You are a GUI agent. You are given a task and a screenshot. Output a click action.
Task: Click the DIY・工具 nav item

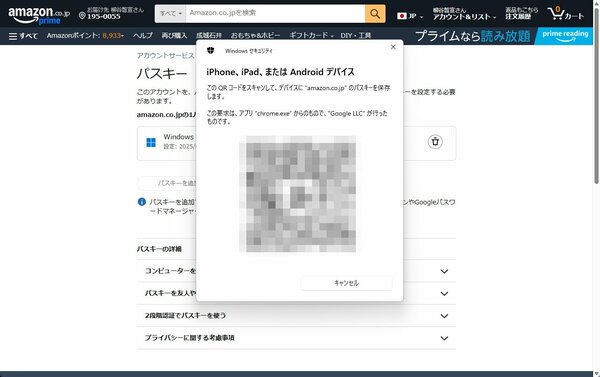point(355,36)
